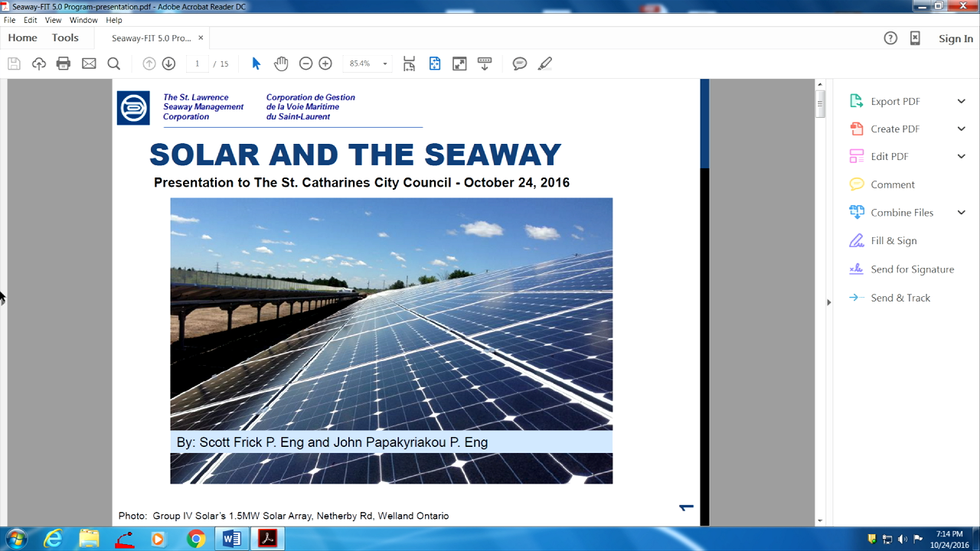Open the Comment tool
This screenshot has height=551, width=980.
[893, 184]
